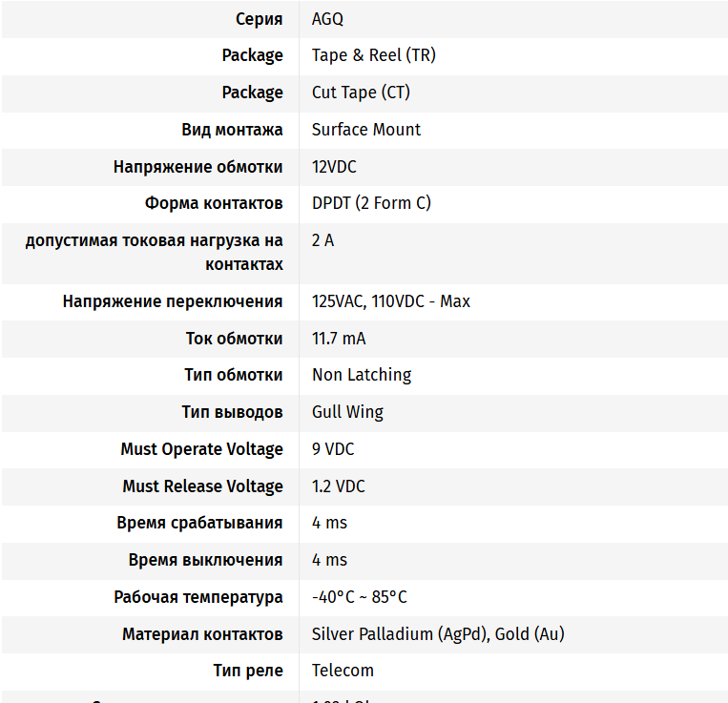Click the AGQ series value
The image size is (728, 703).
[327, 19]
